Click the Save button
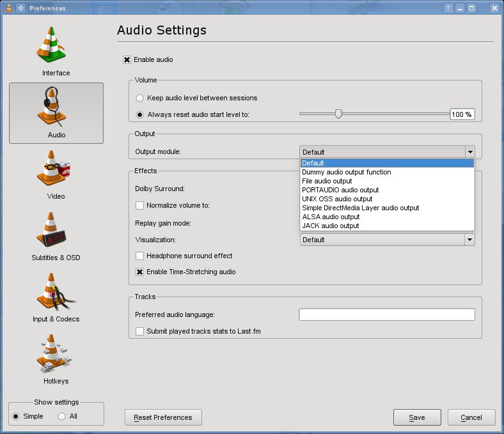This screenshot has height=434, width=504. (x=417, y=417)
